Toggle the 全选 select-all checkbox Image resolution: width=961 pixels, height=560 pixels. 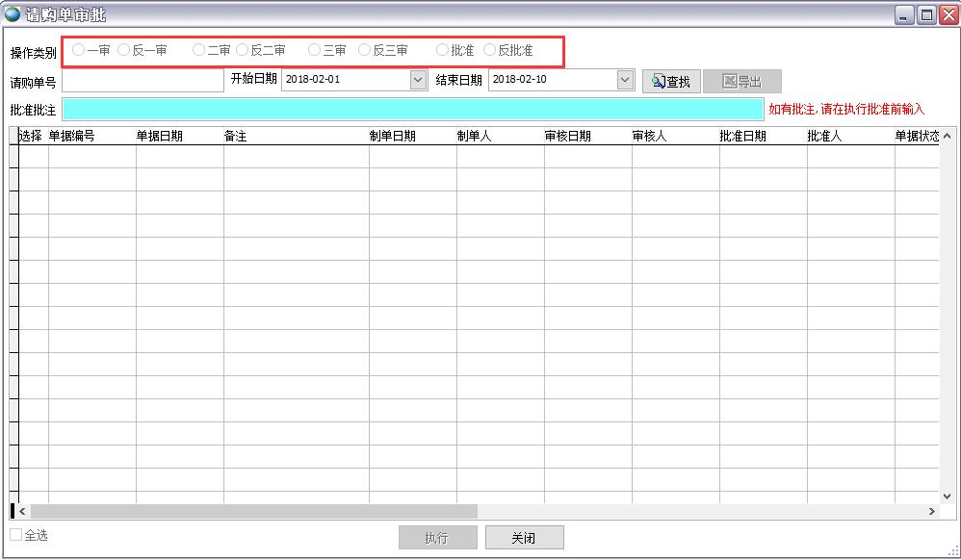pos(13,536)
